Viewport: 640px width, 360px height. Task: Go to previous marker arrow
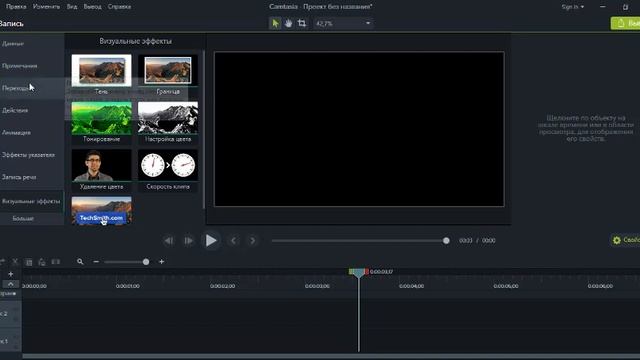233,241
